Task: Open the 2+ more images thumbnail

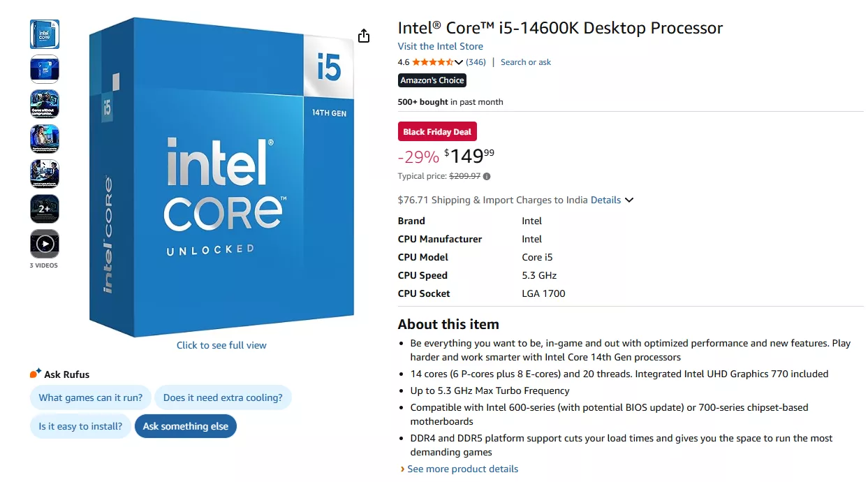Action: (45, 209)
